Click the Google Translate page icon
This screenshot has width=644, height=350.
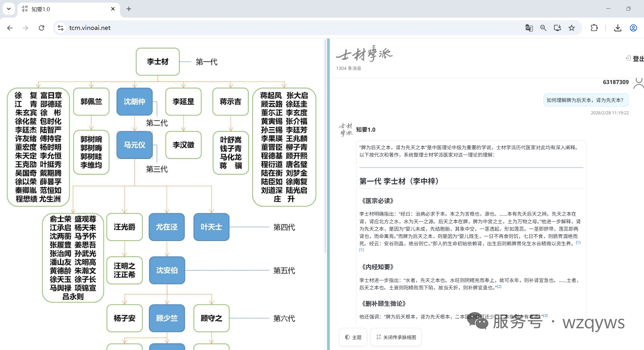pos(529,28)
